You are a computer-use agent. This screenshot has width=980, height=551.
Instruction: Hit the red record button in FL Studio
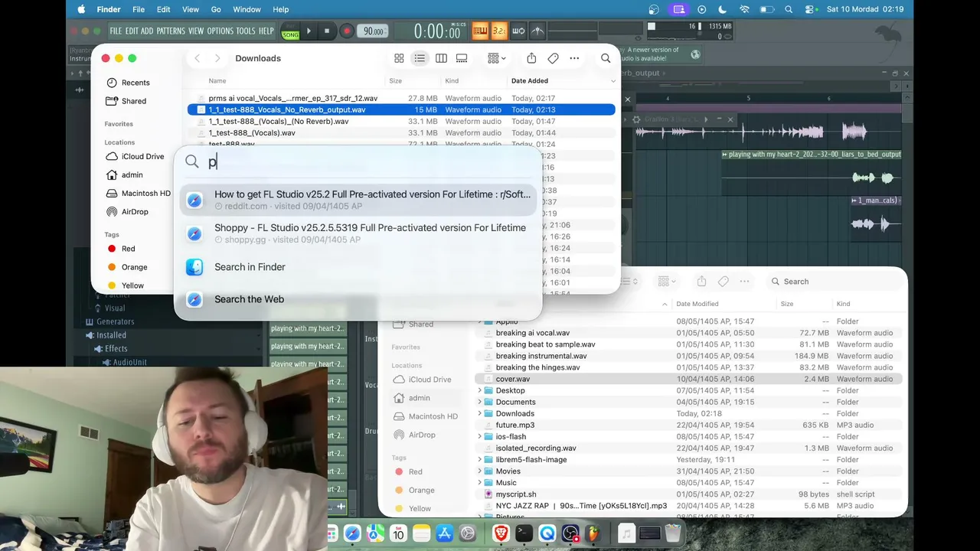point(347,31)
